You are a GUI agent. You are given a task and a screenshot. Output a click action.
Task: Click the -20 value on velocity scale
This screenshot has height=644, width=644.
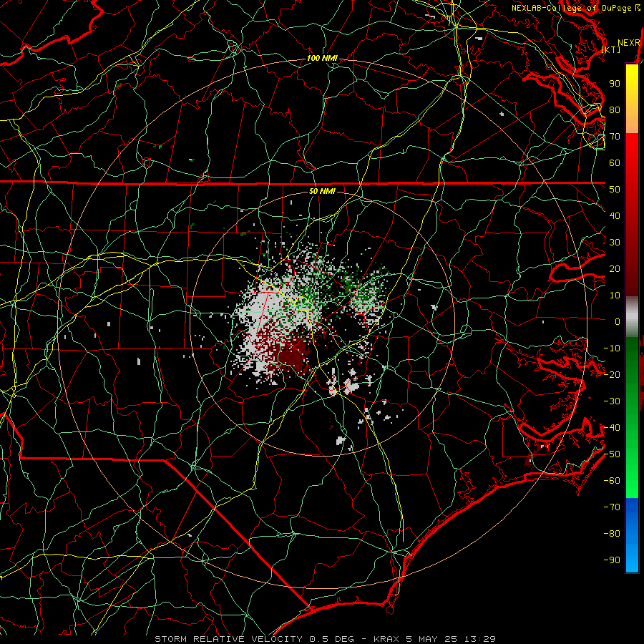click(612, 374)
